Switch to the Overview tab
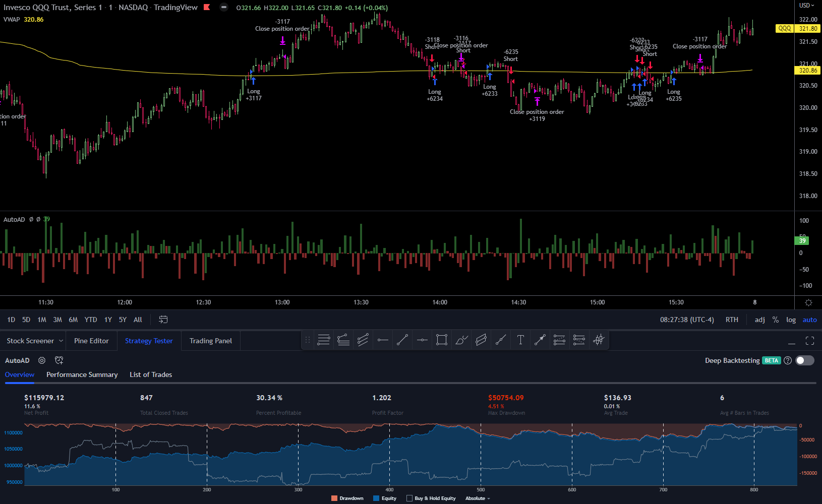Screen dimensions: 822x504 pos(20,374)
